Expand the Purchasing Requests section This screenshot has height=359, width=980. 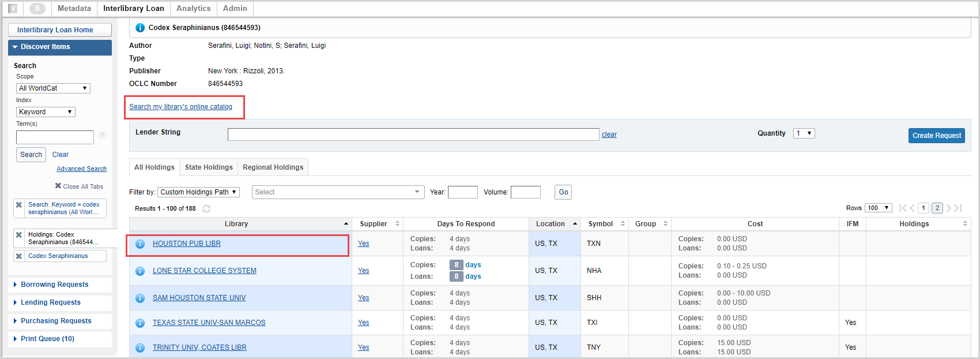click(60, 321)
